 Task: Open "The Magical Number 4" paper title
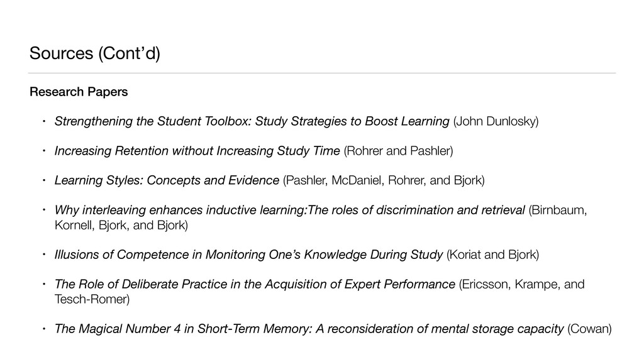309,329
